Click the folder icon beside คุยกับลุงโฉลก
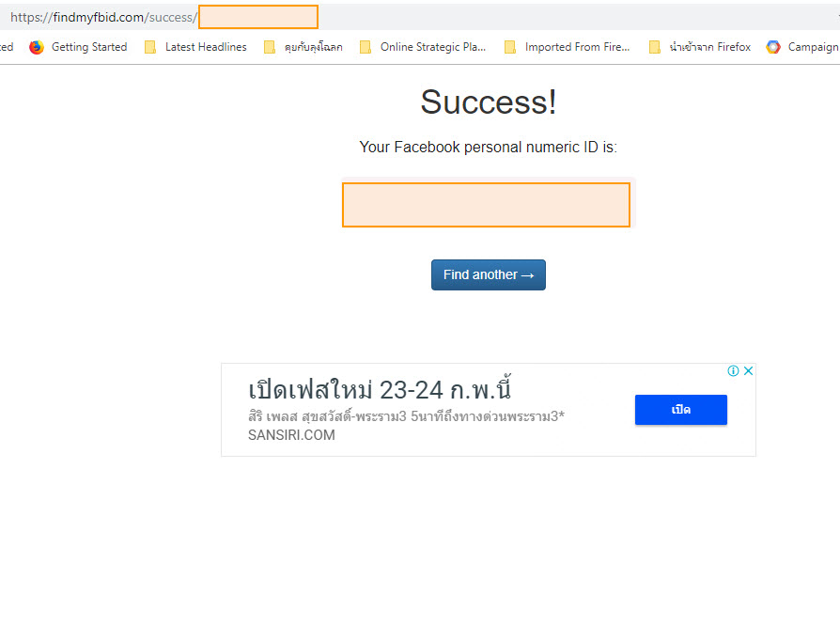Viewport: 840px width, 626px height. pos(270,47)
